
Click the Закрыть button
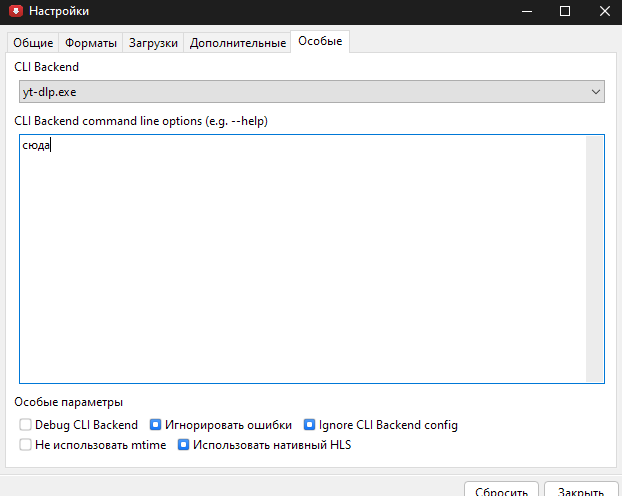[x=580, y=490]
